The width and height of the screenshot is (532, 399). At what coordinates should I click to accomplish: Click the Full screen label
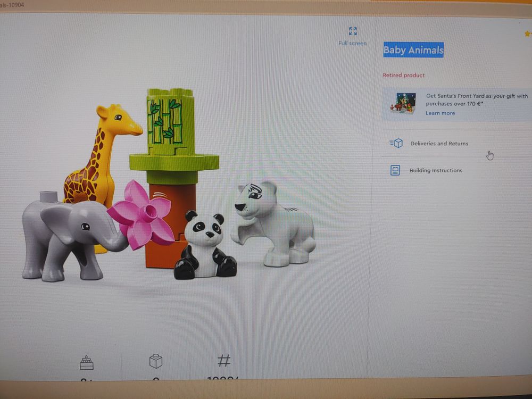[x=353, y=44]
